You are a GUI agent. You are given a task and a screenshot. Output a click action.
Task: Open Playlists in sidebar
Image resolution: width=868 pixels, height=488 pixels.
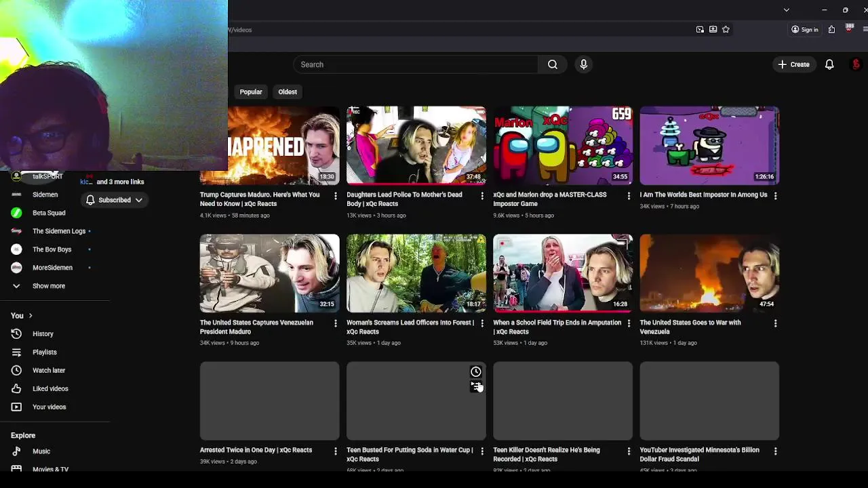click(44, 352)
